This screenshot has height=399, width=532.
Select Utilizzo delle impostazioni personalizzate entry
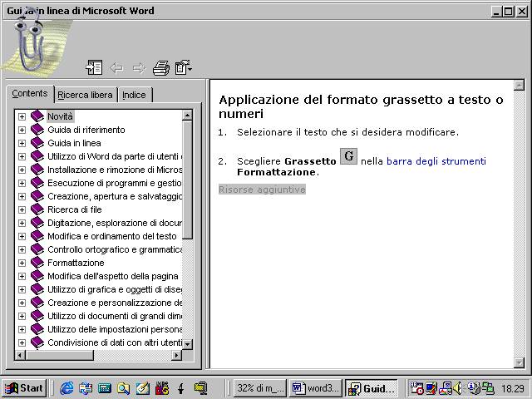(x=115, y=329)
